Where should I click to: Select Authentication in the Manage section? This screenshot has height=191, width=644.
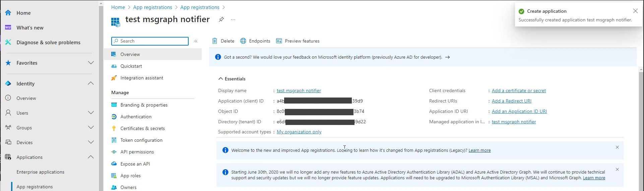point(136,117)
